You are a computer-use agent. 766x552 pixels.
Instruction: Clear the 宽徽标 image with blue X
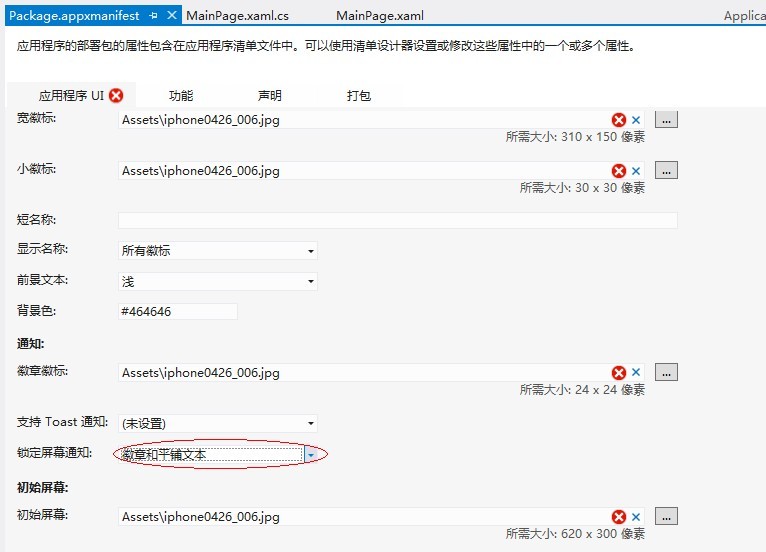coord(636,120)
